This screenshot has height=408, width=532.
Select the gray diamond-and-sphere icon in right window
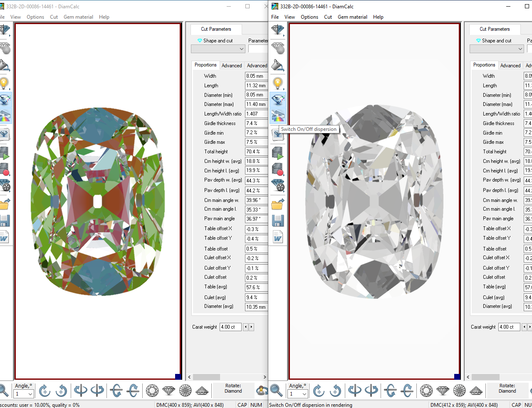click(x=277, y=48)
